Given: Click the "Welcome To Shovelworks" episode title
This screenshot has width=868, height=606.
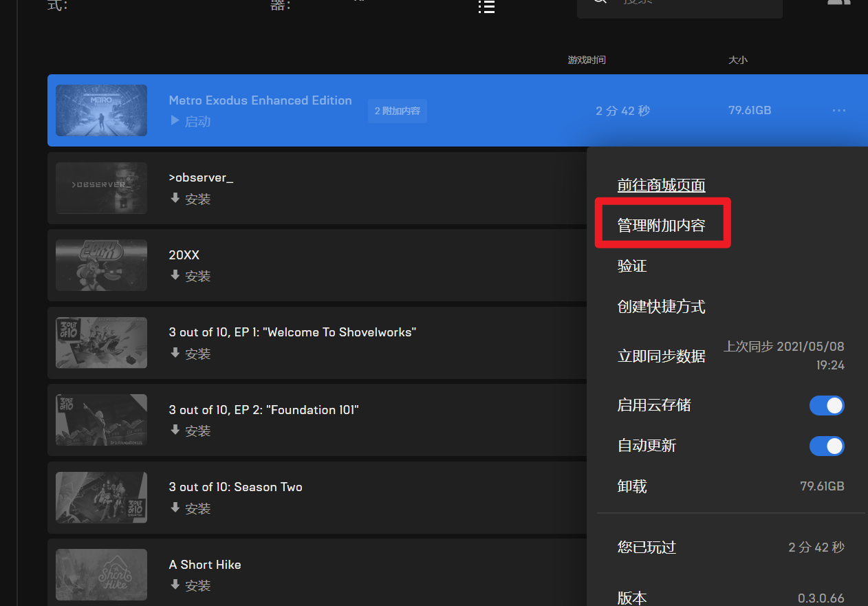Looking at the screenshot, I should tap(292, 332).
